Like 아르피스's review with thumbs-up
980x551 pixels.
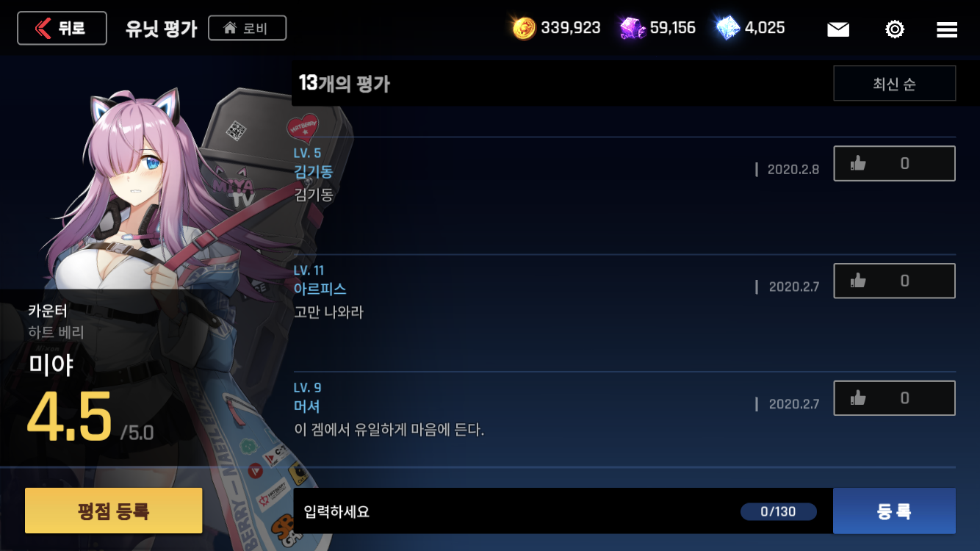coord(894,281)
